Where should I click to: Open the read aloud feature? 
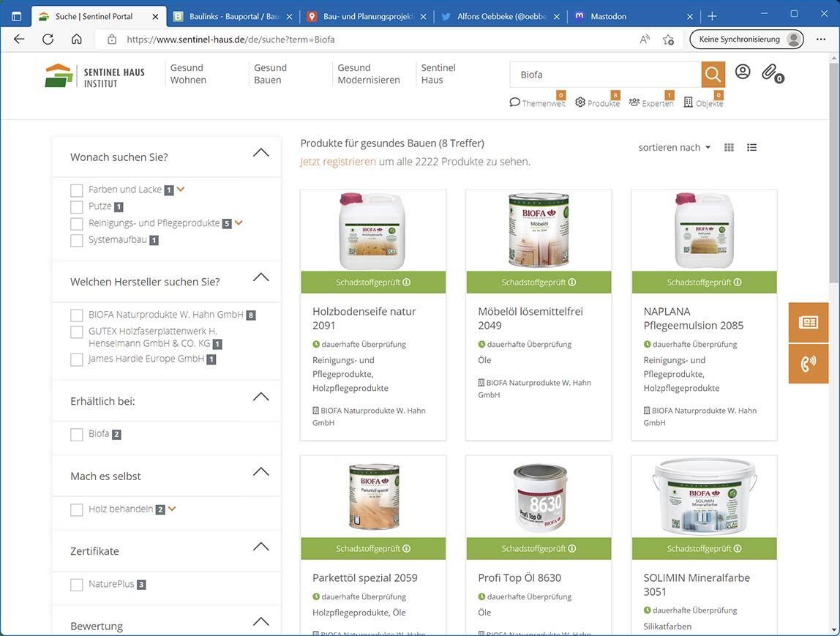click(645, 39)
